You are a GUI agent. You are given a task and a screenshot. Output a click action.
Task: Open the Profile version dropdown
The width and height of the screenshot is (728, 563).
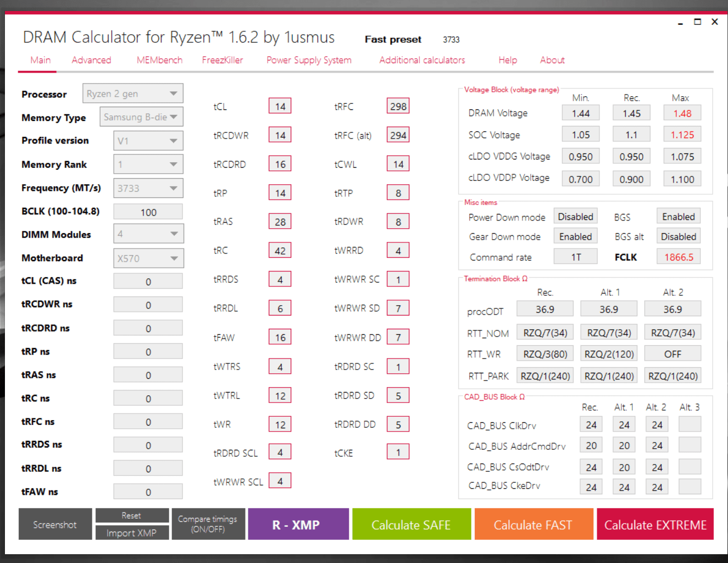(x=148, y=141)
